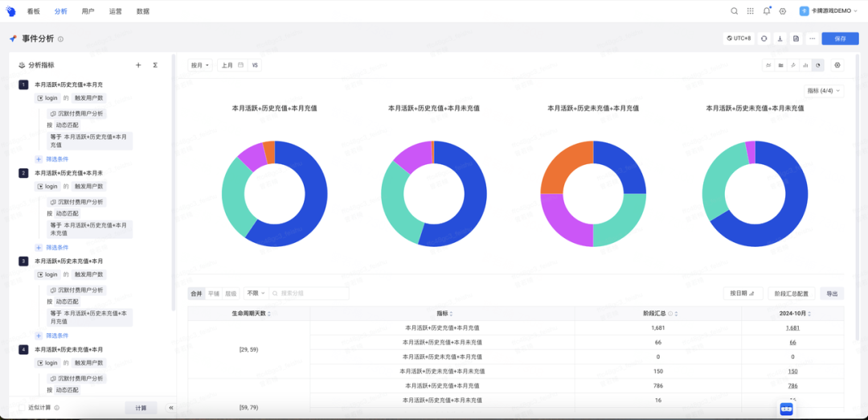Screen dimensions: 868x420
Task: Click the file export icon beside download
Action: coord(796,39)
